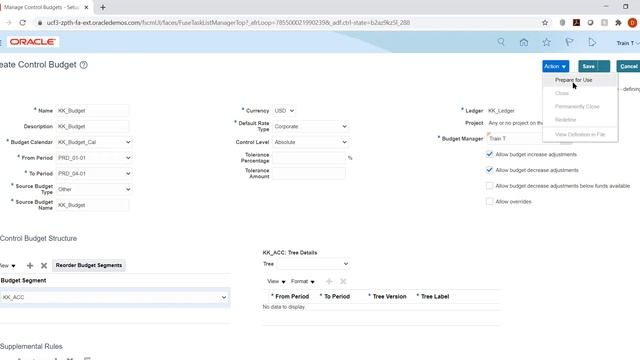Open Control Level dropdown

click(311, 142)
